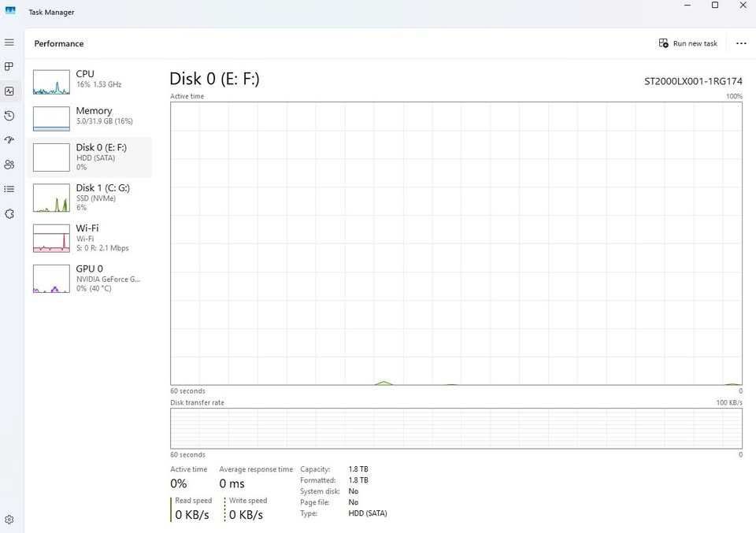
Task: Click the 100 KB/s scale label
Action: point(729,402)
